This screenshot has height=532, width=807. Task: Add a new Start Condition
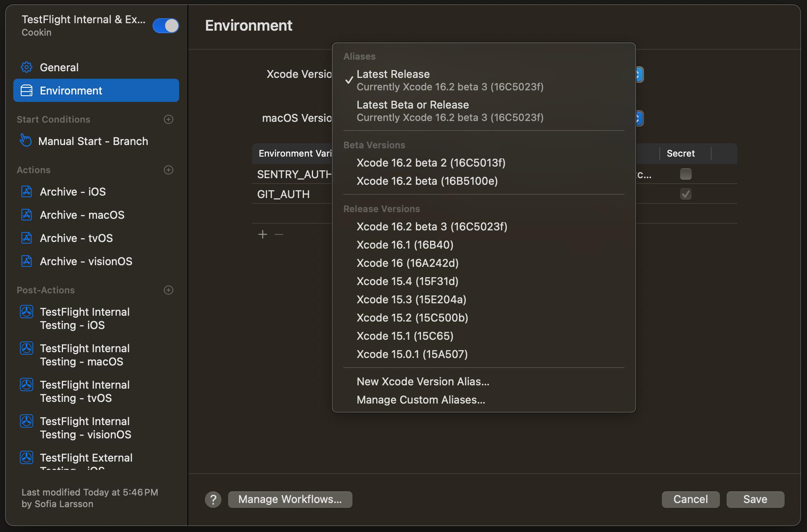(x=168, y=119)
